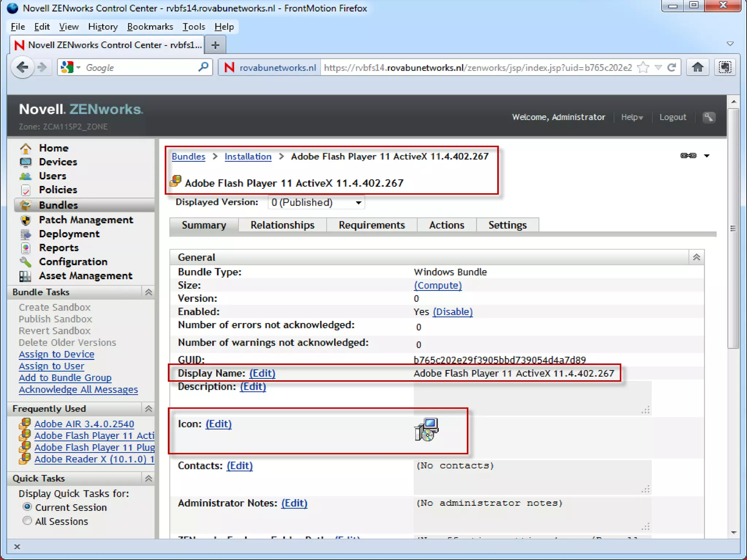Edit the bundle Icon

click(x=218, y=424)
